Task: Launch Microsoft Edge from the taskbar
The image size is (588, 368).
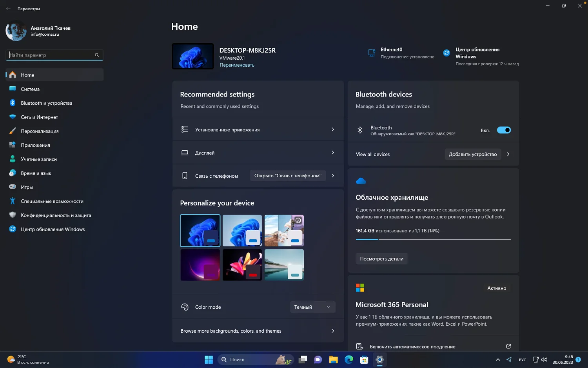Action: [348, 359]
